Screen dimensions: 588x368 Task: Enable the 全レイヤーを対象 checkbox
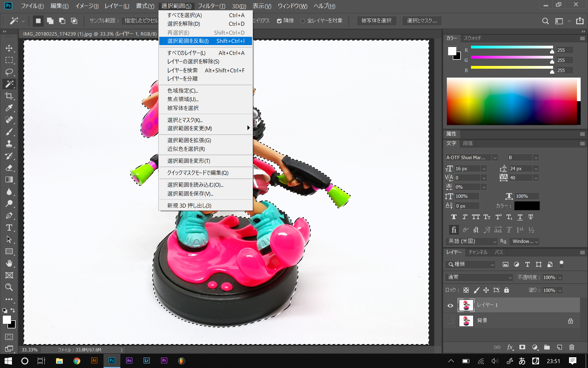click(x=303, y=21)
